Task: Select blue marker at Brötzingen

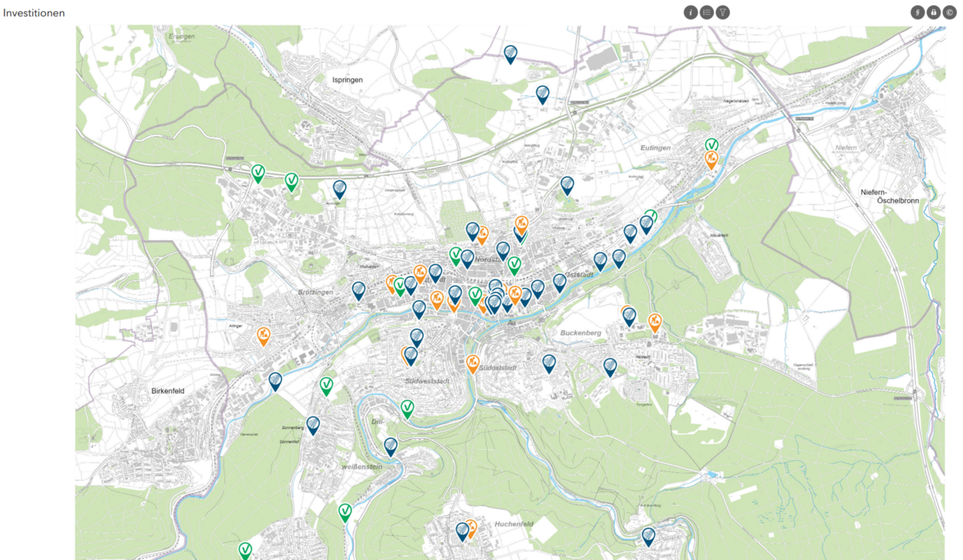Action: tap(359, 289)
